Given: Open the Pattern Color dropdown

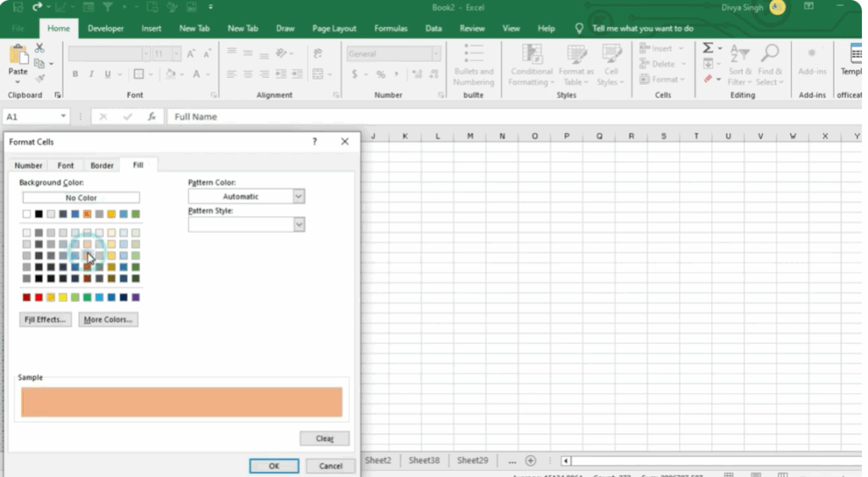Looking at the screenshot, I should pos(298,197).
